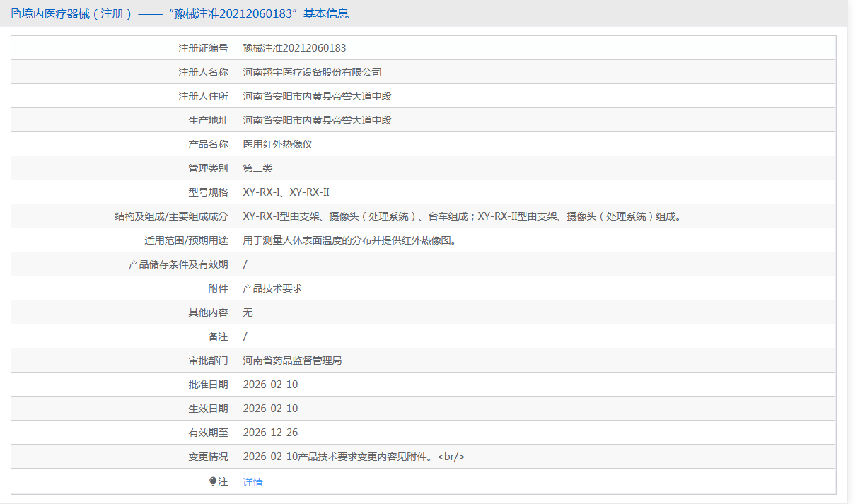865x504 pixels.
Task: Click the header title 境内医疗器械（注册）基本信息
Action: tap(185, 13)
